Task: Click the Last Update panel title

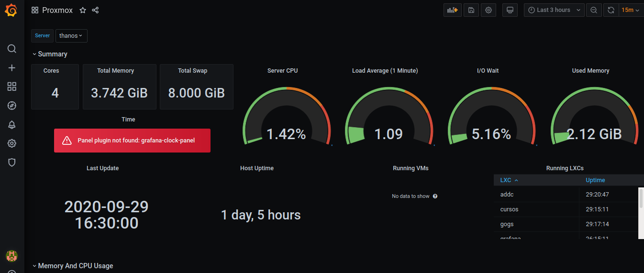Action: (x=102, y=168)
